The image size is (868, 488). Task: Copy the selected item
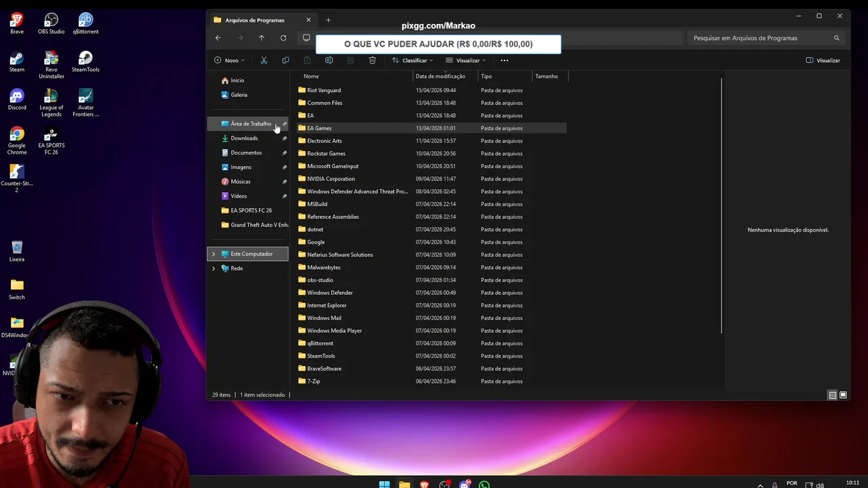coord(285,60)
